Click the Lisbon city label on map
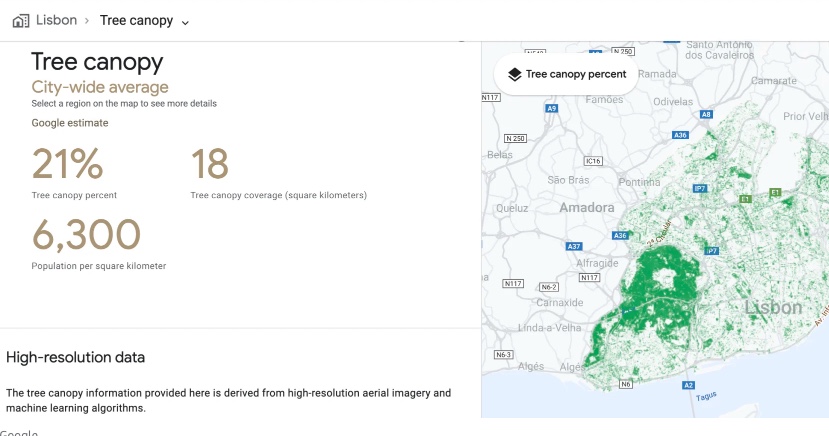This screenshot has width=829, height=436. pyautogui.click(x=773, y=307)
